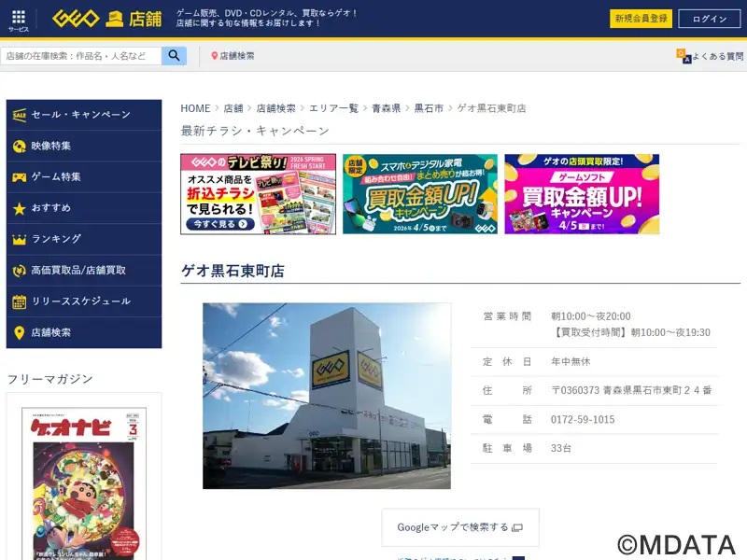Image resolution: width=747 pixels, height=560 pixels.
Task: Click the ゲオ黒石東町店 heading
Action: [233, 271]
